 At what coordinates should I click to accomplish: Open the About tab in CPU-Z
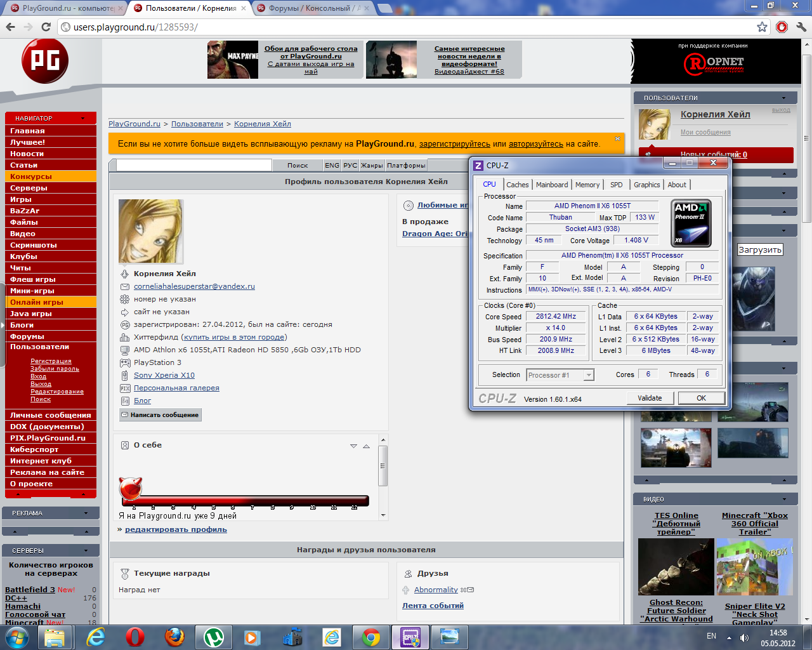coord(677,185)
